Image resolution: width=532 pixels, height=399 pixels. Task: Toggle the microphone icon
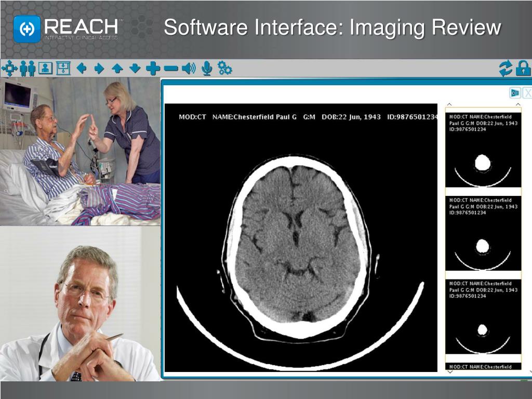pos(207,68)
